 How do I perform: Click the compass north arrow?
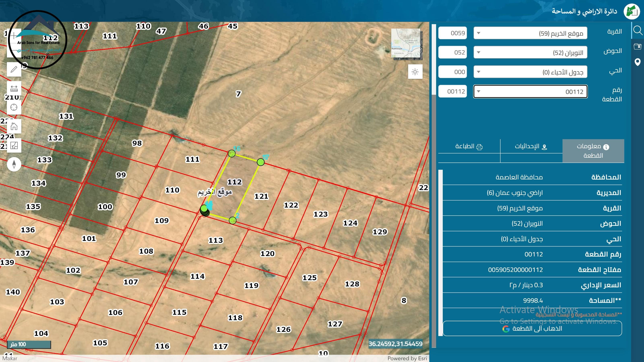pos(14,164)
